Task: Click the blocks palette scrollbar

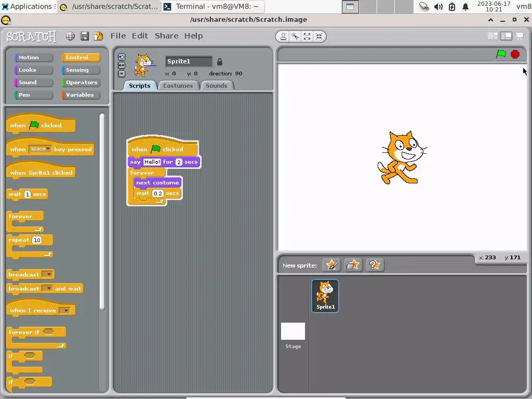Action: point(102,212)
